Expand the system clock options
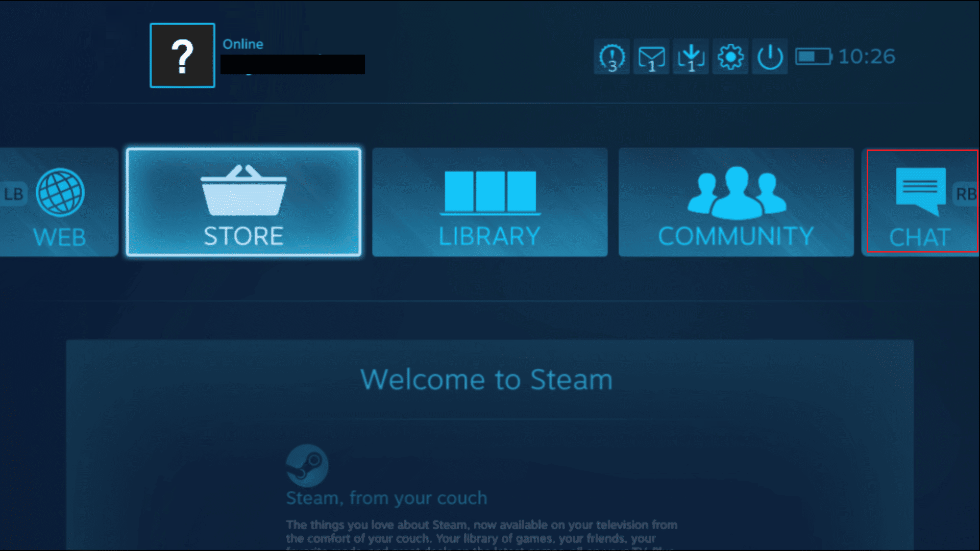 (875, 56)
